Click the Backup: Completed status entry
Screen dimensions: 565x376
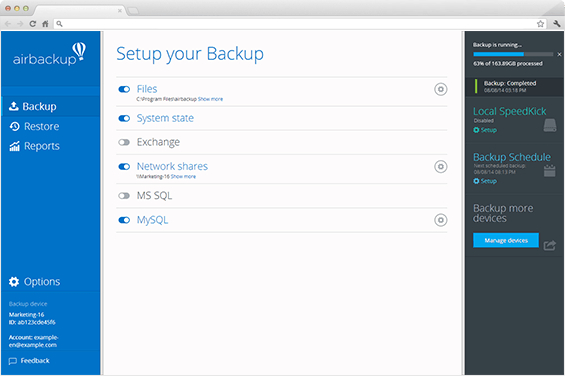tap(514, 87)
